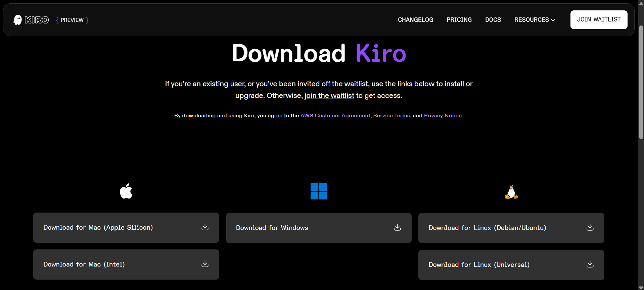Viewport: 644px width, 290px height.
Task: Open the Changelog page
Action: tap(415, 20)
